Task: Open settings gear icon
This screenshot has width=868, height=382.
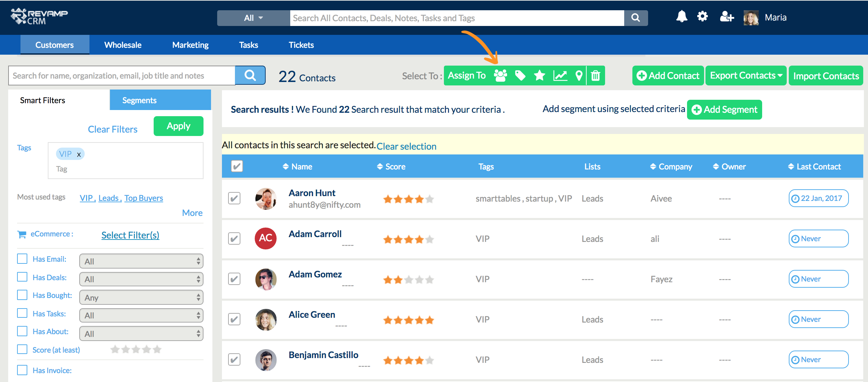Action: (702, 17)
